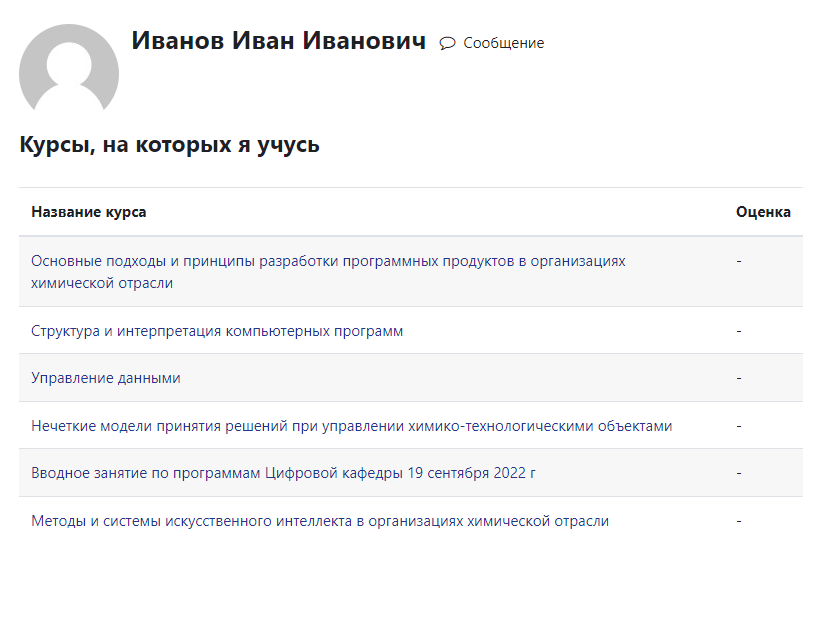Open Нечеткие модели принятия решений course
Viewport: 821px width, 618px height.
351,426
